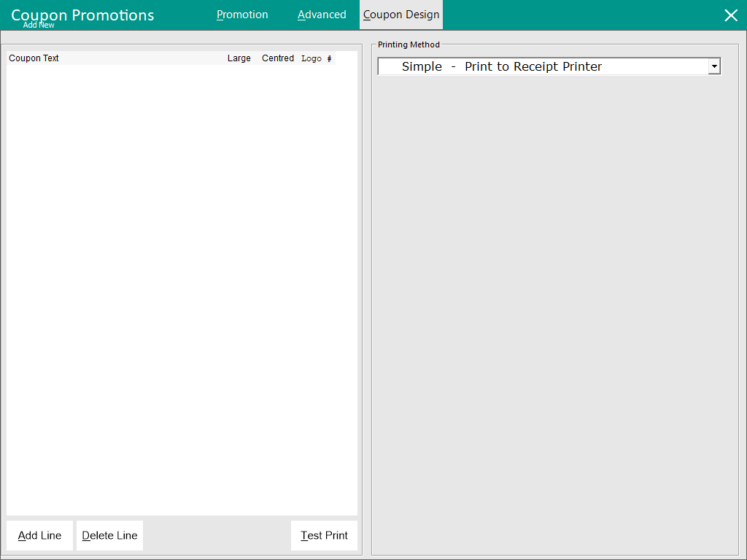The image size is (747, 560).
Task: Run a Test Print
Action: [x=324, y=535]
